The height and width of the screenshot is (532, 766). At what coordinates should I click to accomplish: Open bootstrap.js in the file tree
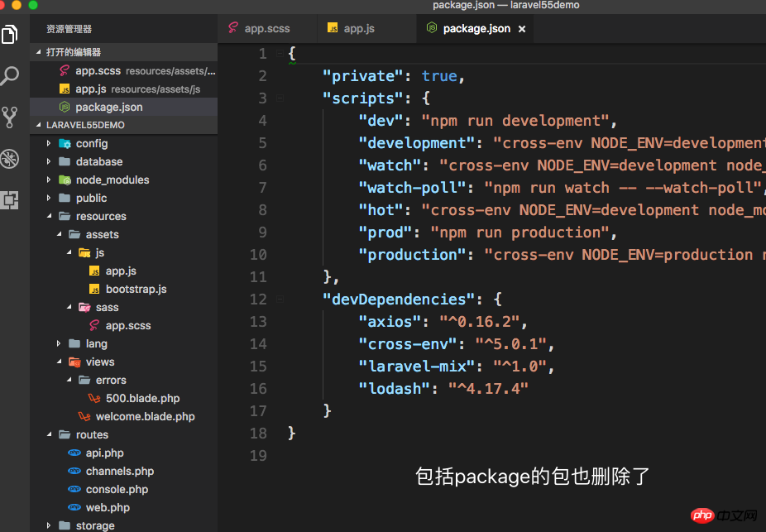coord(123,290)
